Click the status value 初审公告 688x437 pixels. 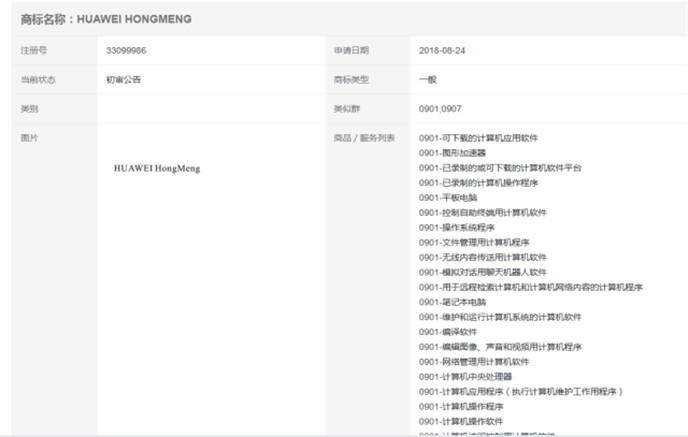point(123,80)
